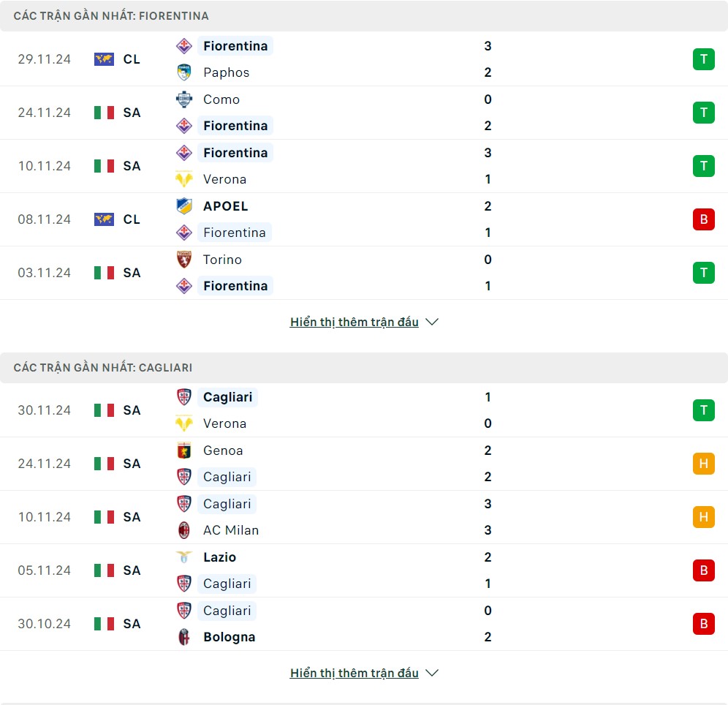The width and height of the screenshot is (728, 705).
Task: Click the APOEL team badge
Action: (184, 206)
